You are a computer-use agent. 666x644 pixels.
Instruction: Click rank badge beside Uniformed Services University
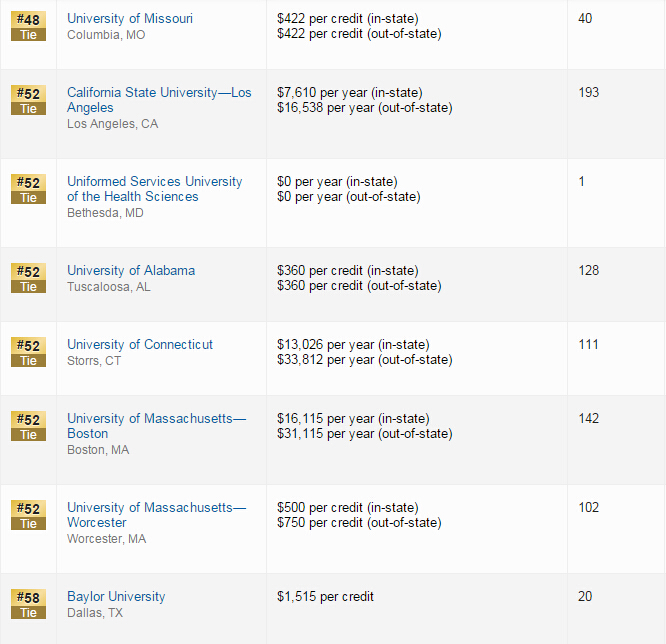[28, 189]
